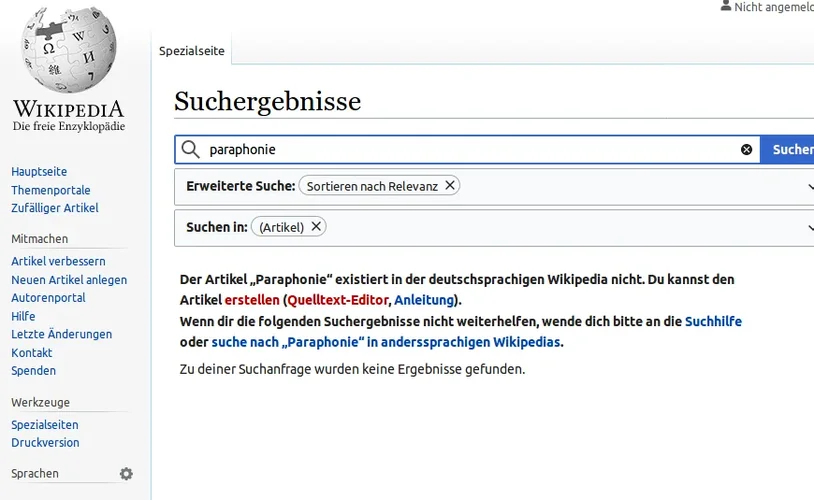Screen dimensions: 814x500
Task: Click the 'Nicht angemeldet' text
Action: click(x=774, y=7)
